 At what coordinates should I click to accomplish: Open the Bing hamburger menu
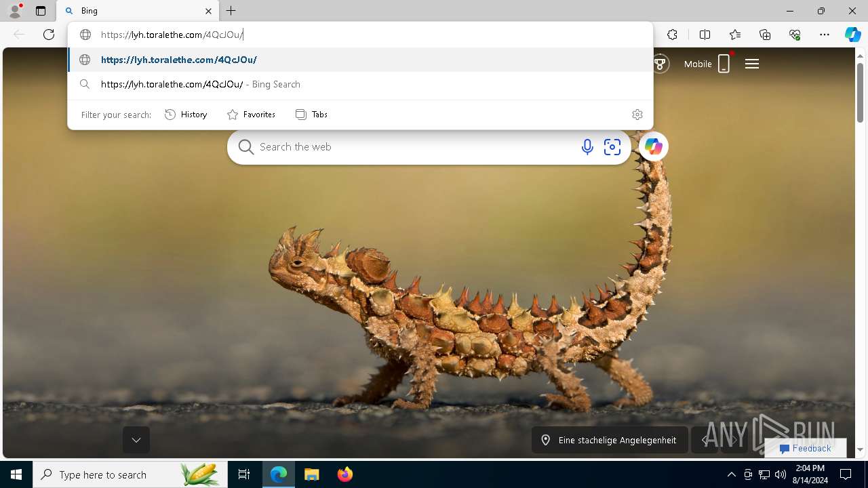coord(752,64)
